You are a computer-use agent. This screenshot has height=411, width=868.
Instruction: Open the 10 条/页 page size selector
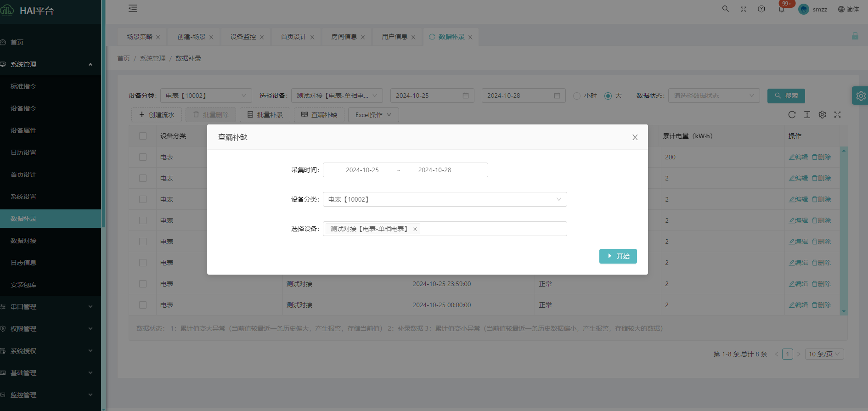pos(824,354)
